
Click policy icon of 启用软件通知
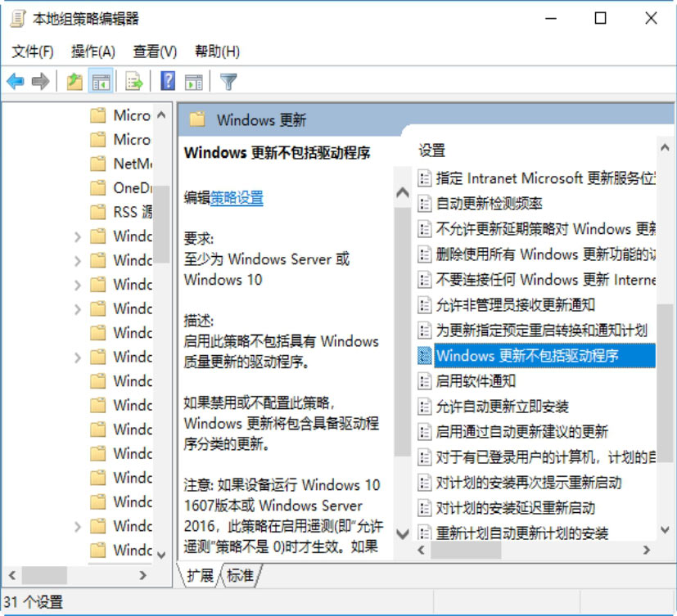point(424,381)
